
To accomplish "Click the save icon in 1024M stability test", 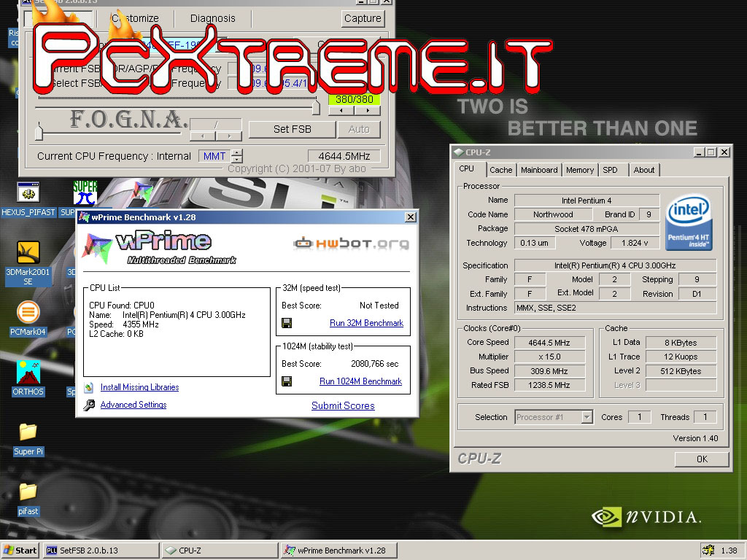I will click(x=287, y=381).
